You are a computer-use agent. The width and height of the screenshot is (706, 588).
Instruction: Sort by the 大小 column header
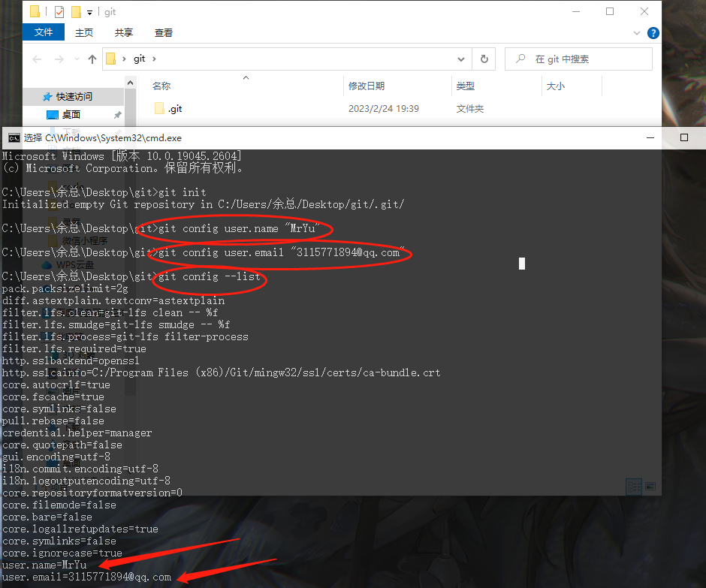[555, 86]
